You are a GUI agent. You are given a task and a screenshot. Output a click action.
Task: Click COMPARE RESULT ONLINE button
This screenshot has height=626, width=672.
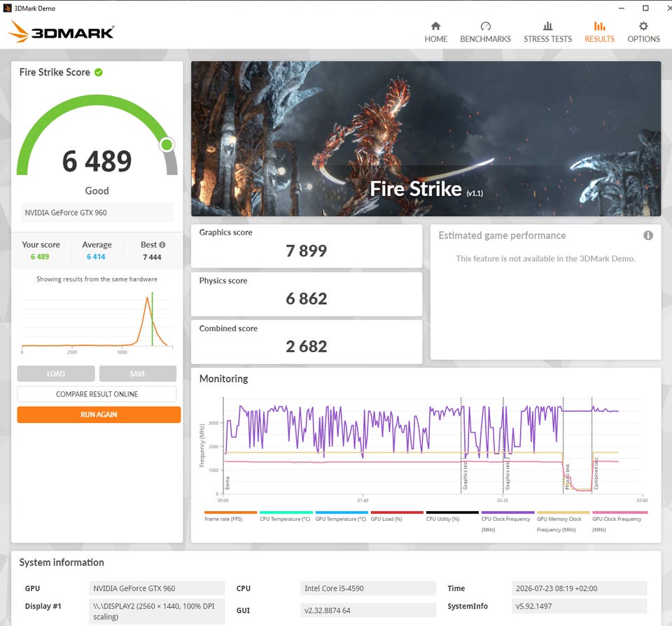click(x=97, y=394)
